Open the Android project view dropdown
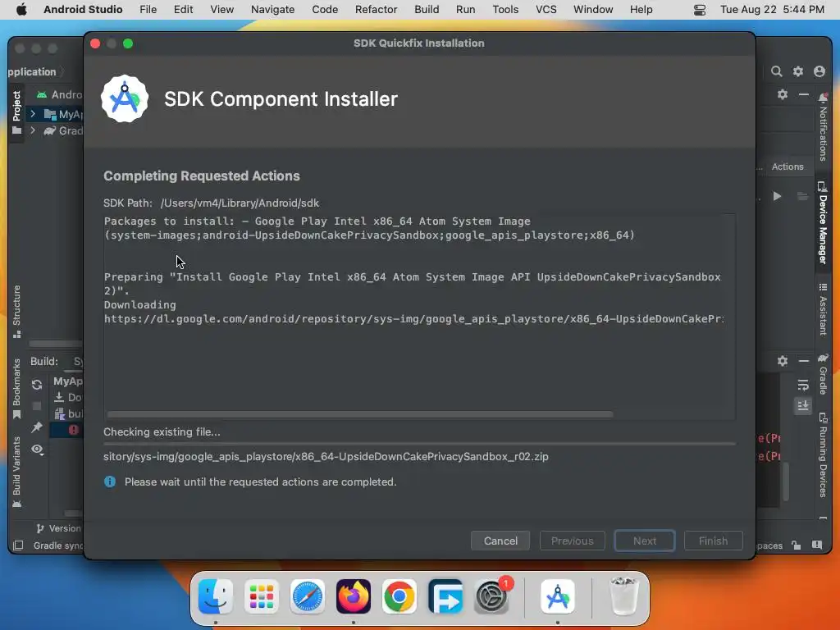The width and height of the screenshot is (840, 630). [59, 94]
